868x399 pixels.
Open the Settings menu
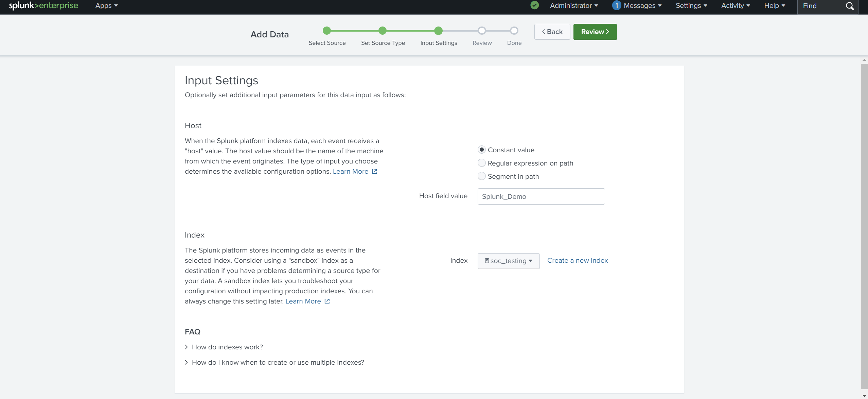tap(691, 6)
